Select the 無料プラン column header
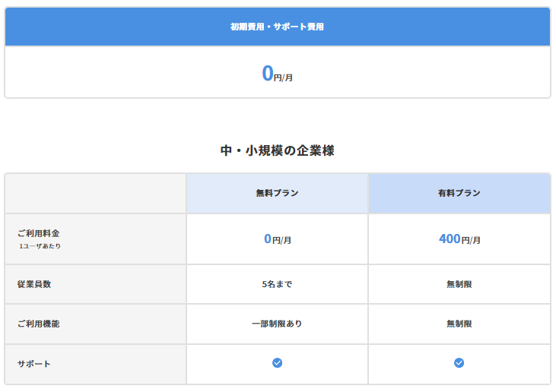Viewport: 556px width, 392px height. [277, 193]
